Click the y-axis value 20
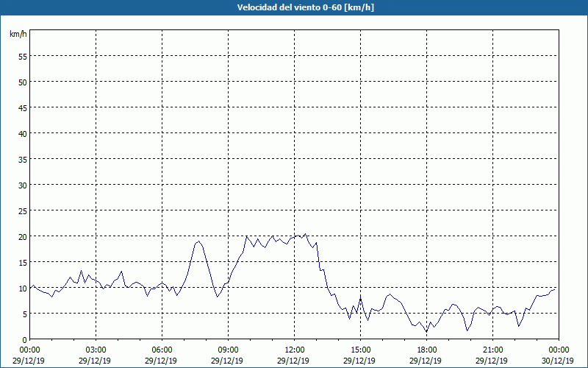 click(23, 236)
